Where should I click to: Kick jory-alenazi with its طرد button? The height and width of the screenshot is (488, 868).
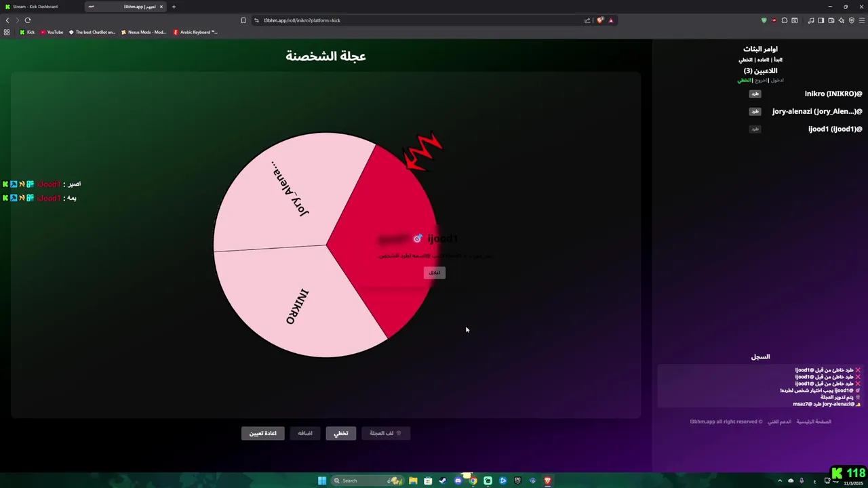[755, 111]
